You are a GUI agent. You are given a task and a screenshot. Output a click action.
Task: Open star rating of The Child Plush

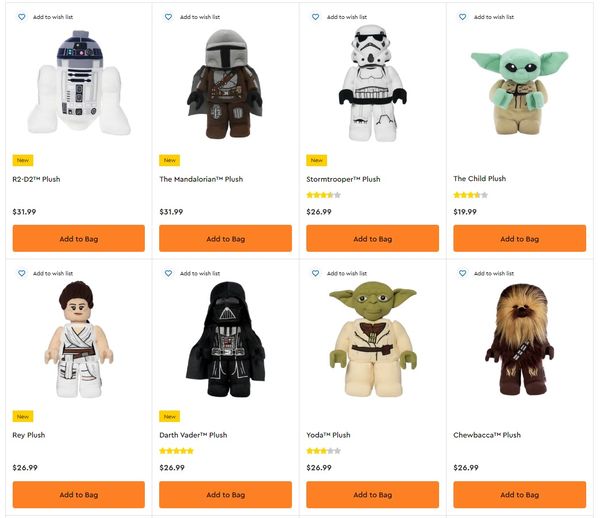(471, 195)
